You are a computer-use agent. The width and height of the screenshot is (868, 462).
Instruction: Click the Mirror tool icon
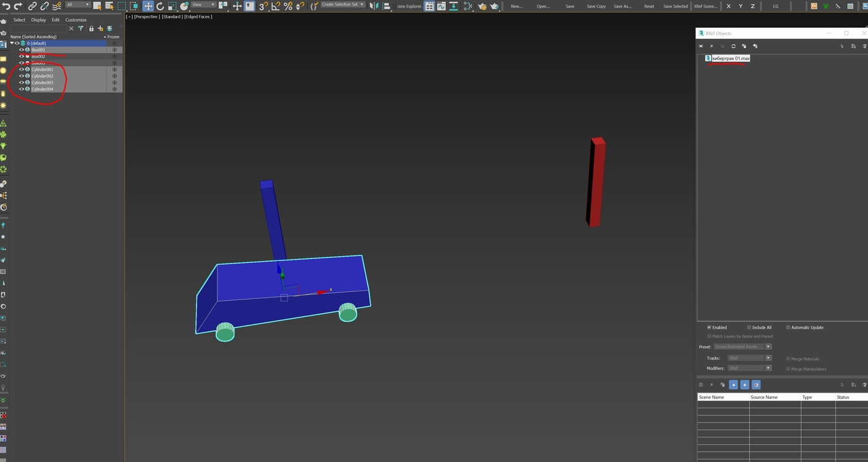point(374,6)
